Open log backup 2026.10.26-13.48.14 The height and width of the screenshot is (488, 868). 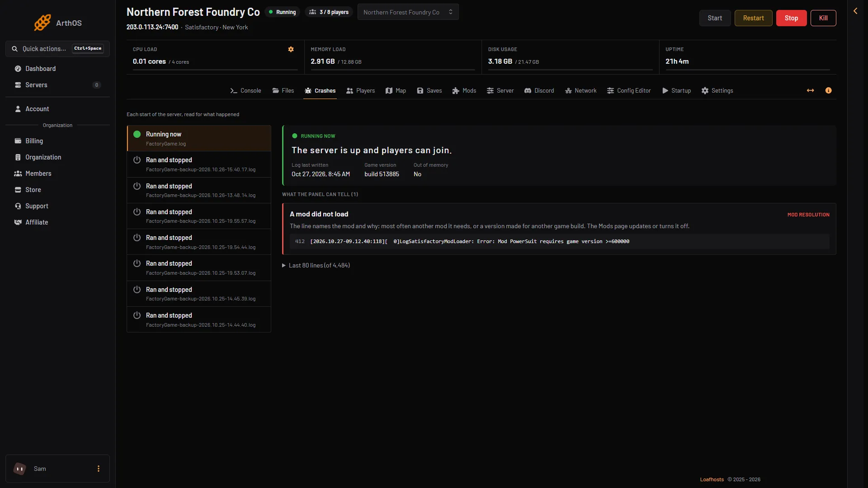click(199, 190)
